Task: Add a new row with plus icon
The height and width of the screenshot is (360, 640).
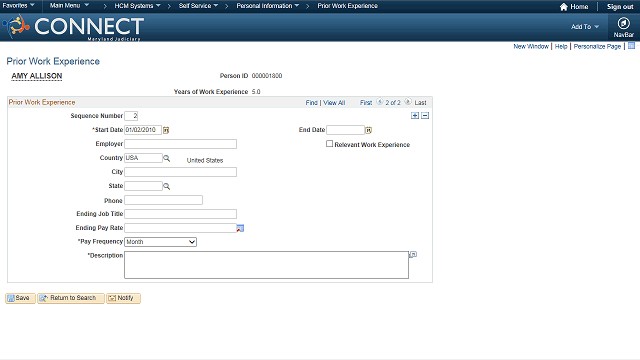Action: (x=415, y=116)
